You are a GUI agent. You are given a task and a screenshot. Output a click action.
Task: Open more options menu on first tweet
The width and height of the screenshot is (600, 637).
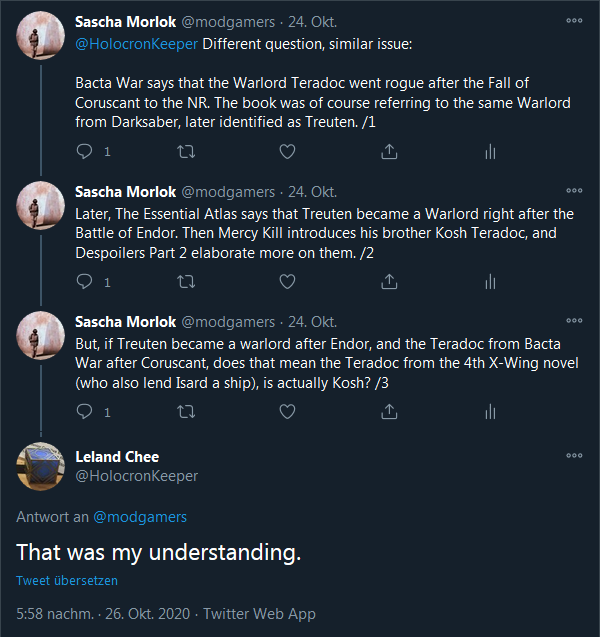[573, 20]
